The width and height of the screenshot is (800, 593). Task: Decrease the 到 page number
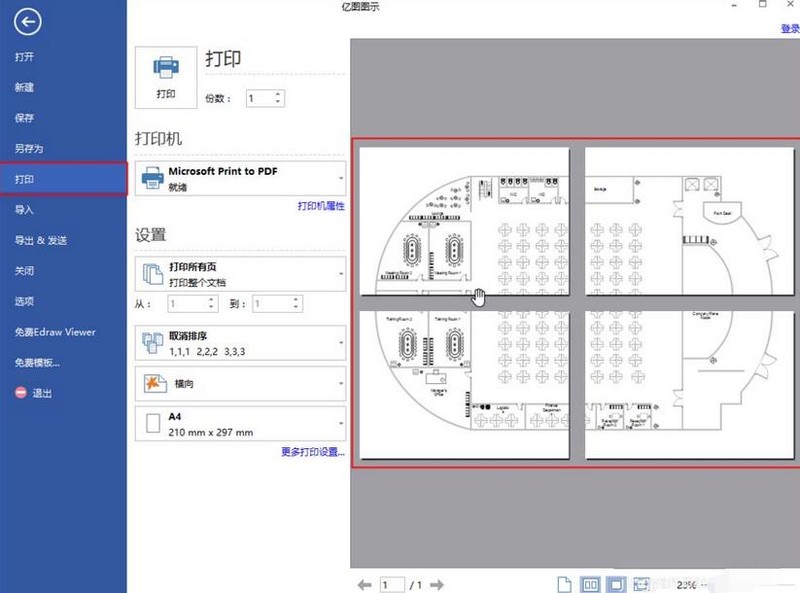point(296,308)
